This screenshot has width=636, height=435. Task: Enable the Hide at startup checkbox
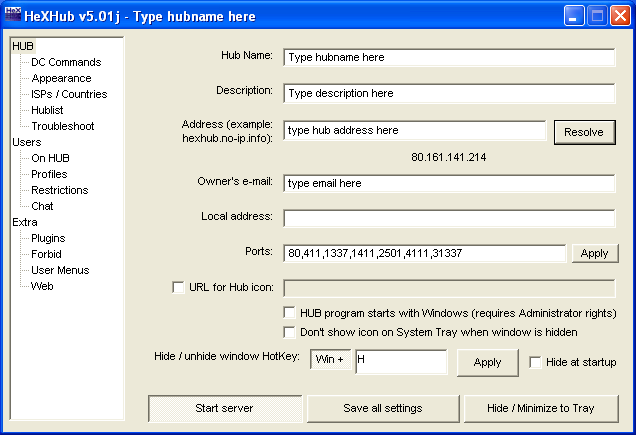pyautogui.click(x=535, y=362)
